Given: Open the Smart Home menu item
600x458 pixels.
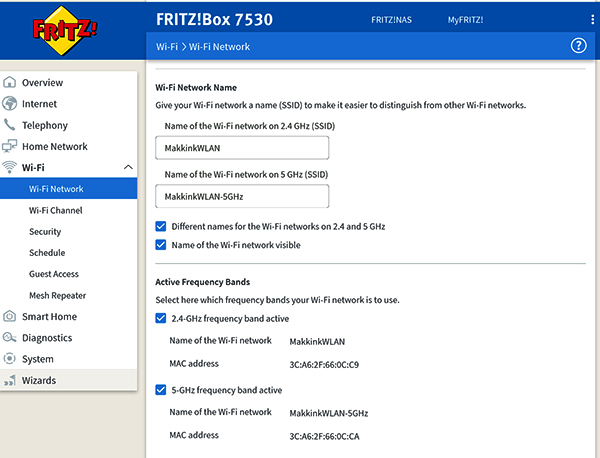Looking at the screenshot, I should point(49,316).
